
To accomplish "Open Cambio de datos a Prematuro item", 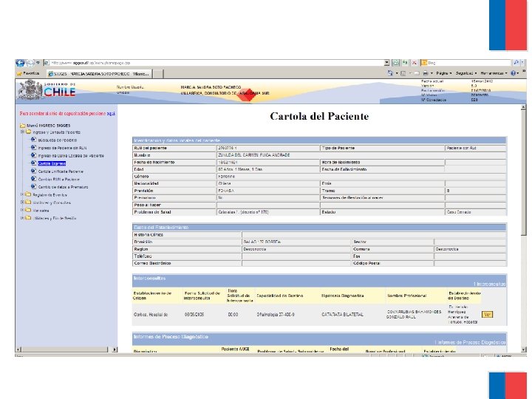I will [63, 187].
